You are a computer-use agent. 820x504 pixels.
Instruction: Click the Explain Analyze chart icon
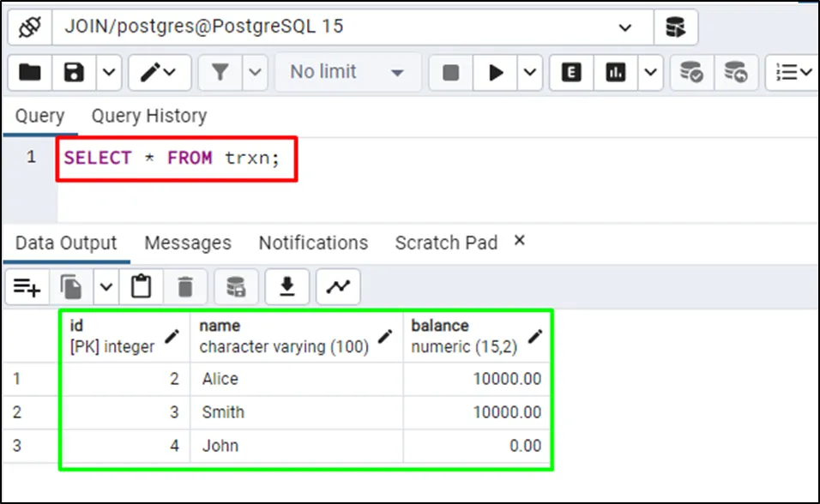(x=615, y=73)
